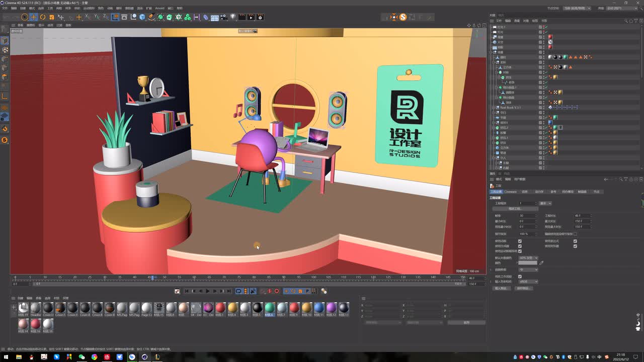Screen dimensions: 644x362
Task: Click the orange S icon at the top center
Action: (x=403, y=17)
